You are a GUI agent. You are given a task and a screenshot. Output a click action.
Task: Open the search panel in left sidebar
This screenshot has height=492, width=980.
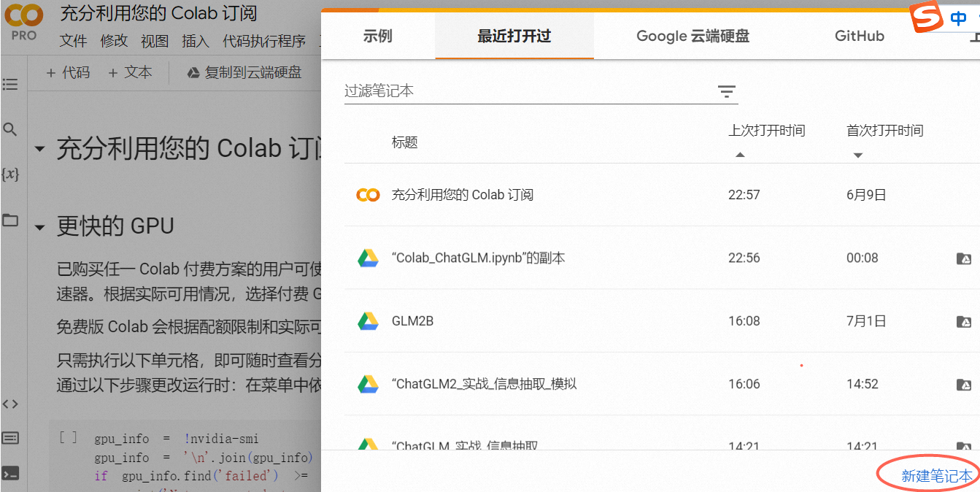[x=10, y=130]
